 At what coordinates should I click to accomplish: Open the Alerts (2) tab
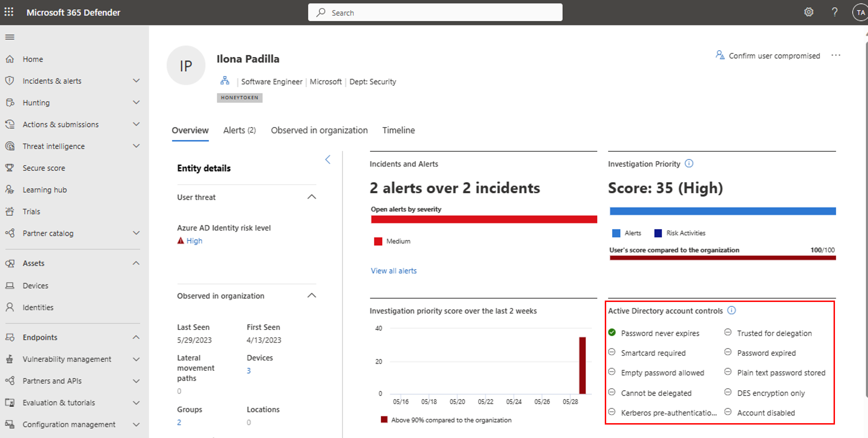(x=239, y=130)
